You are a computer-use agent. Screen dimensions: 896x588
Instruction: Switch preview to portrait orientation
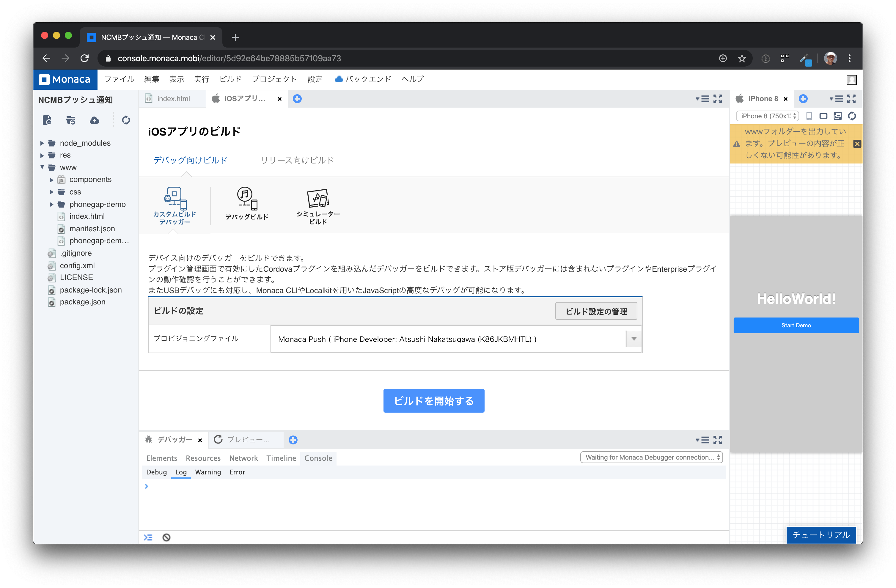tap(809, 116)
